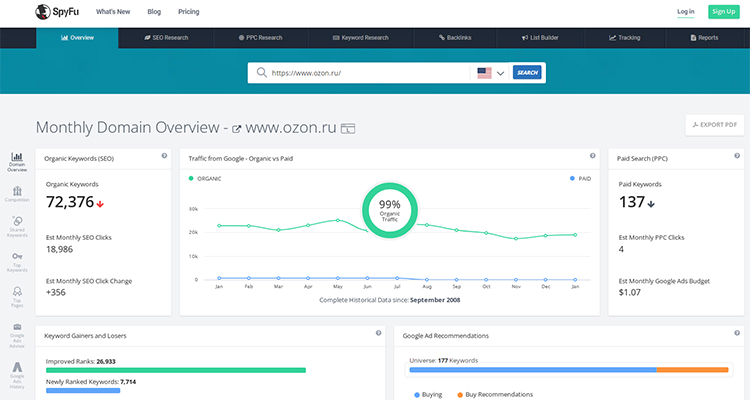
Task: Switch to the List Builder tab
Action: [540, 38]
